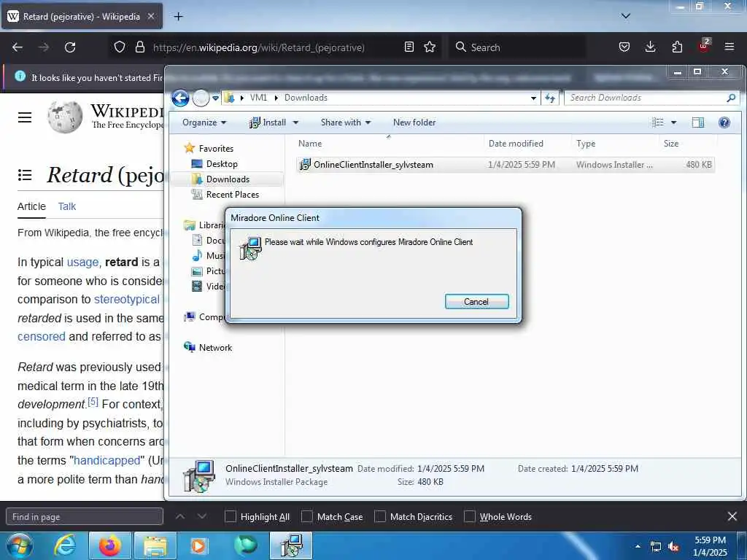747x560 pixels.
Task: Click the Wikipedia globe logo
Action: (x=65, y=117)
